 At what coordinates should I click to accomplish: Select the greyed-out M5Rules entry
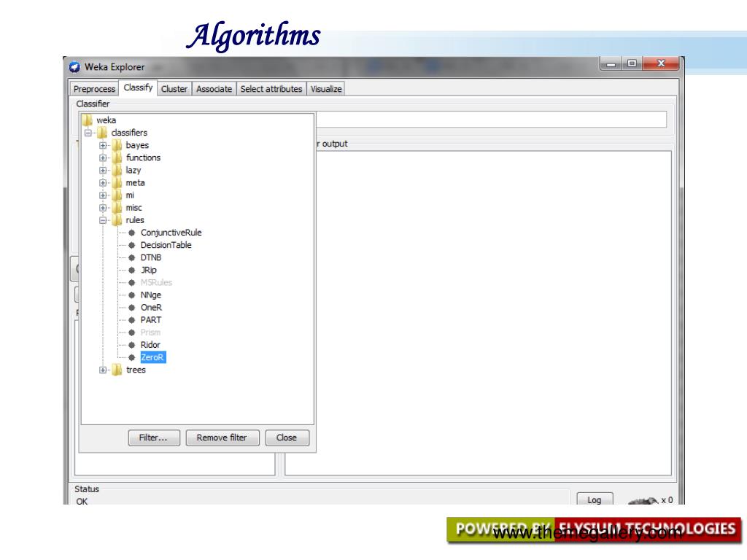pyautogui.click(x=156, y=282)
